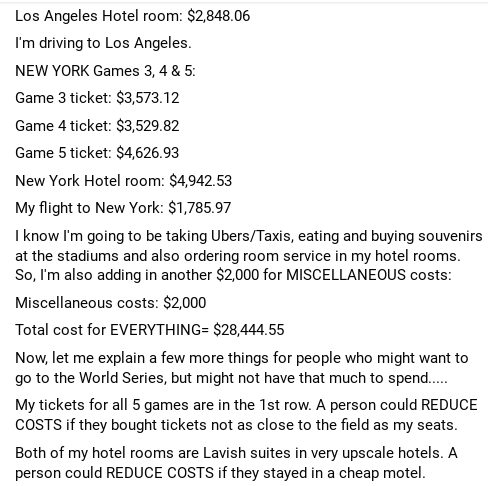Click the flight to New York $1,785.97 line
Viewport: 488px width, 486px height.
click(x=123, y=208)
